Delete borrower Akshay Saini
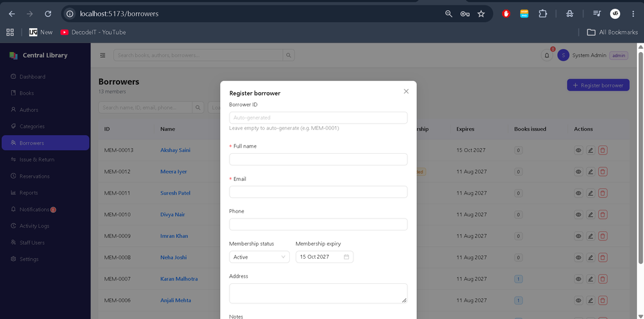This screenshot has width=644, height=319. 602,150
